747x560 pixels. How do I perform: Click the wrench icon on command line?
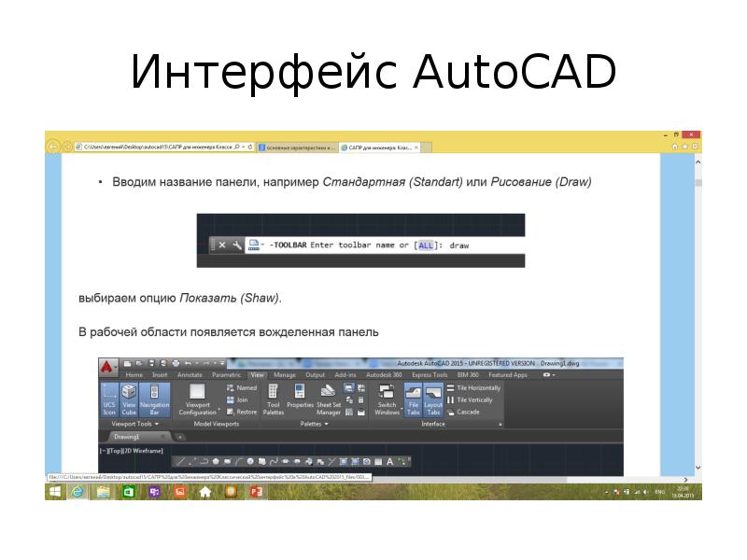[x=237, y=245]
